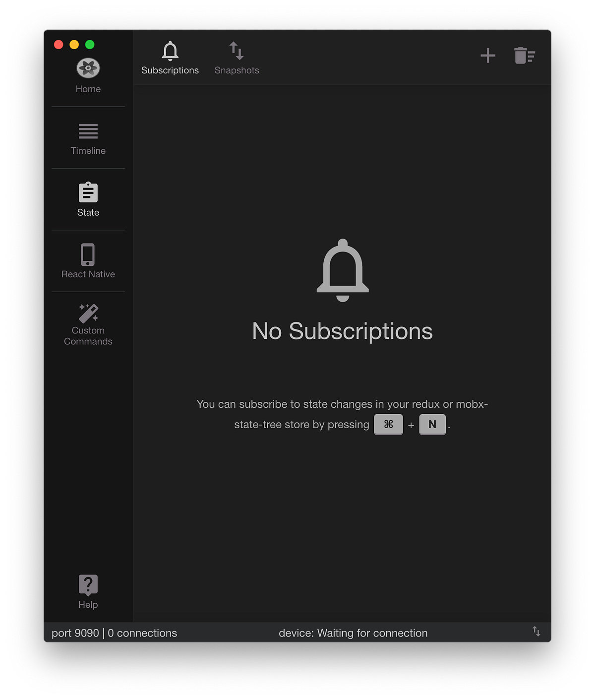
Task: Open the Timeline panel icon
Action: point(88,131)
